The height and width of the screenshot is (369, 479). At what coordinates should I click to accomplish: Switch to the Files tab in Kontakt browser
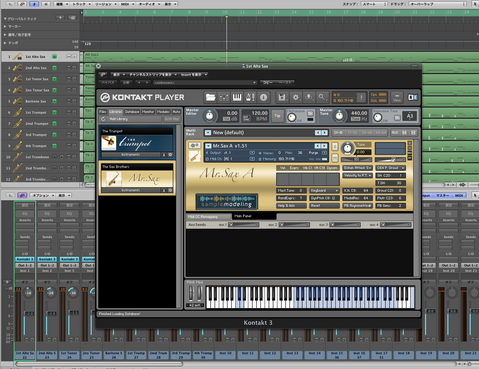(103, 112)
